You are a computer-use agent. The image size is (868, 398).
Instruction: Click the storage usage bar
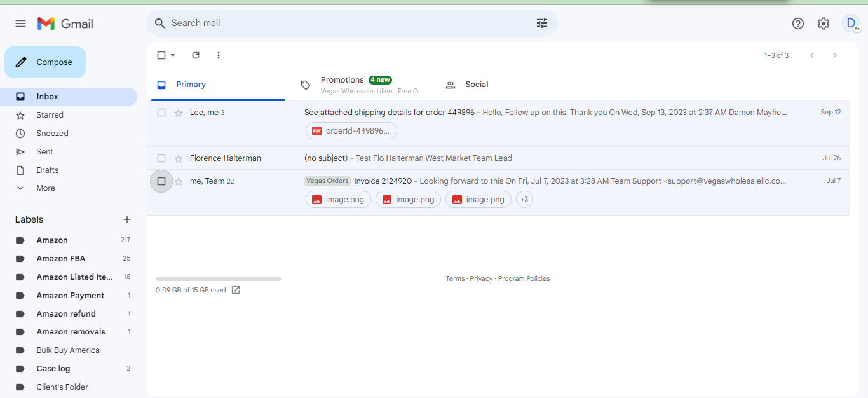coord(219,279)
